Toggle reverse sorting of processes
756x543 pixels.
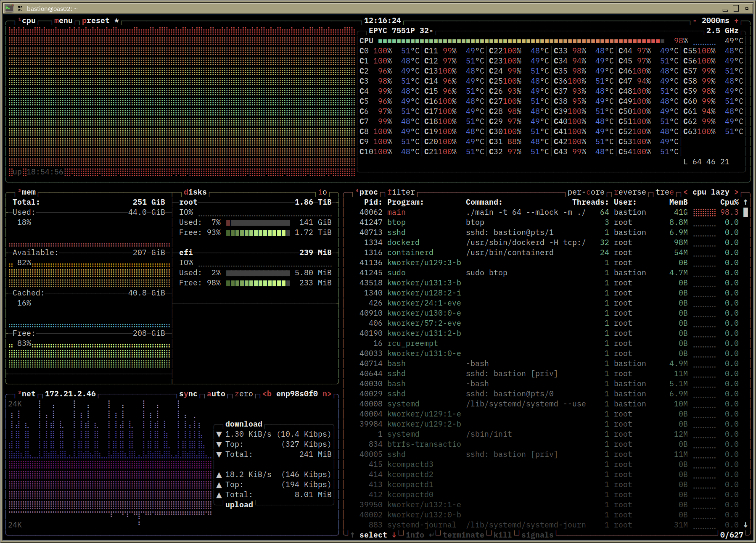pos(630,192)
